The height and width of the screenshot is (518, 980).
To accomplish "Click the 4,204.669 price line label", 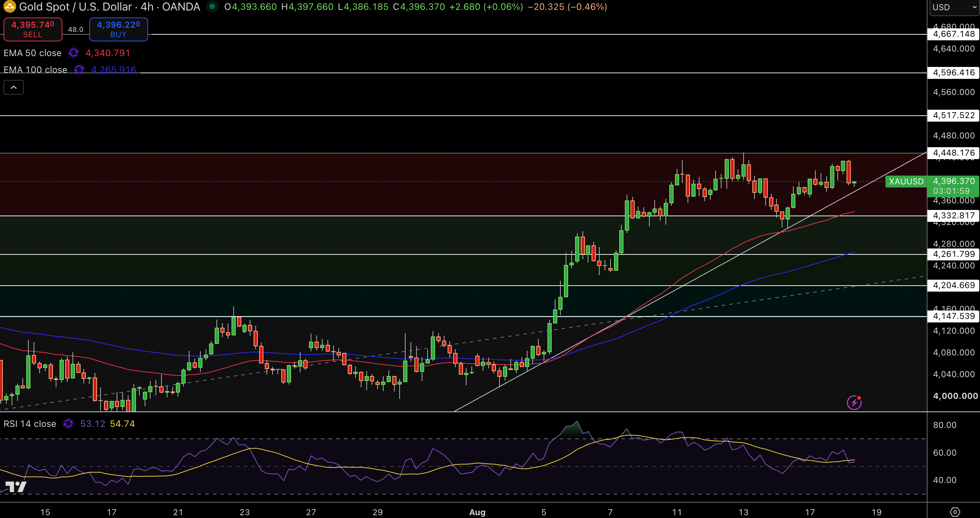I will coord(953,285).
